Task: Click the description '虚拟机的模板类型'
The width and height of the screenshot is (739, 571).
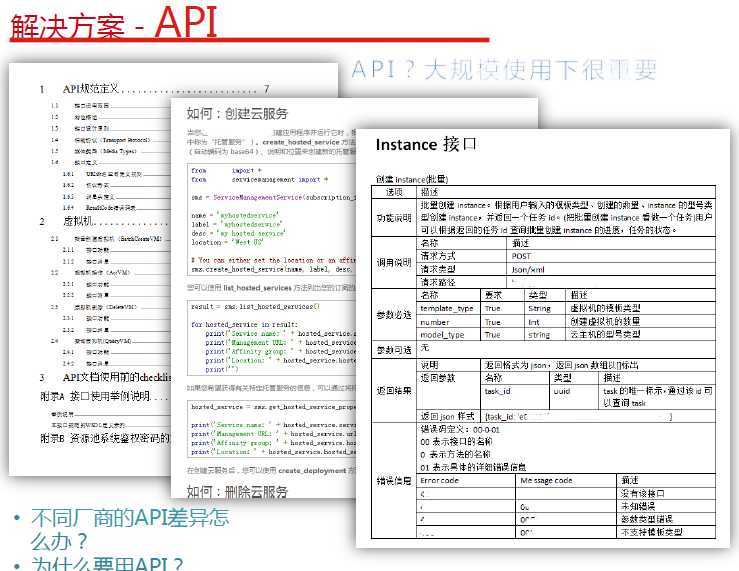Action: click(x=605, y=308)
